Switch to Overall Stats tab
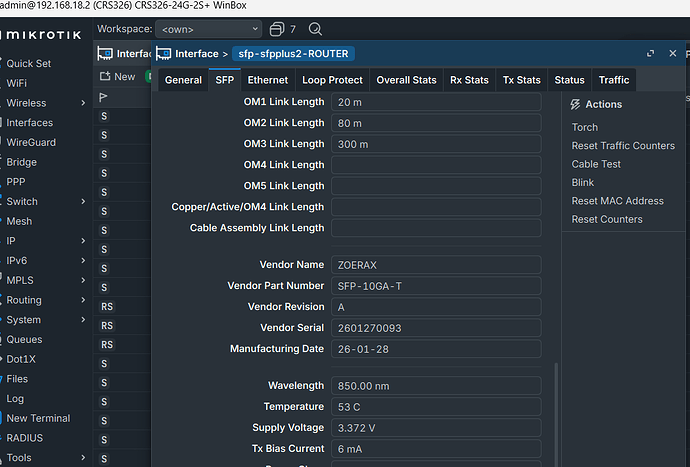This screenshot has width=690, height=467. [x=406, y=80]
